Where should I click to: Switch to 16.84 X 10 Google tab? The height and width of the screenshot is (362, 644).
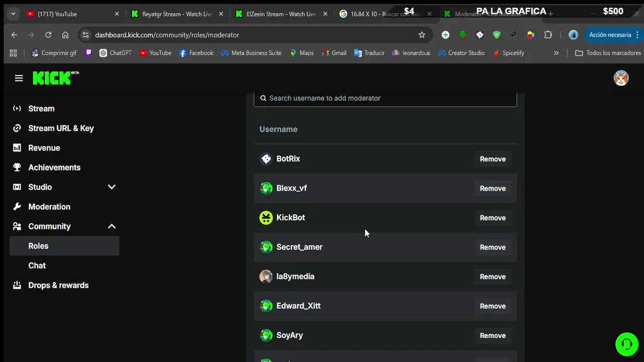(385, 14)
